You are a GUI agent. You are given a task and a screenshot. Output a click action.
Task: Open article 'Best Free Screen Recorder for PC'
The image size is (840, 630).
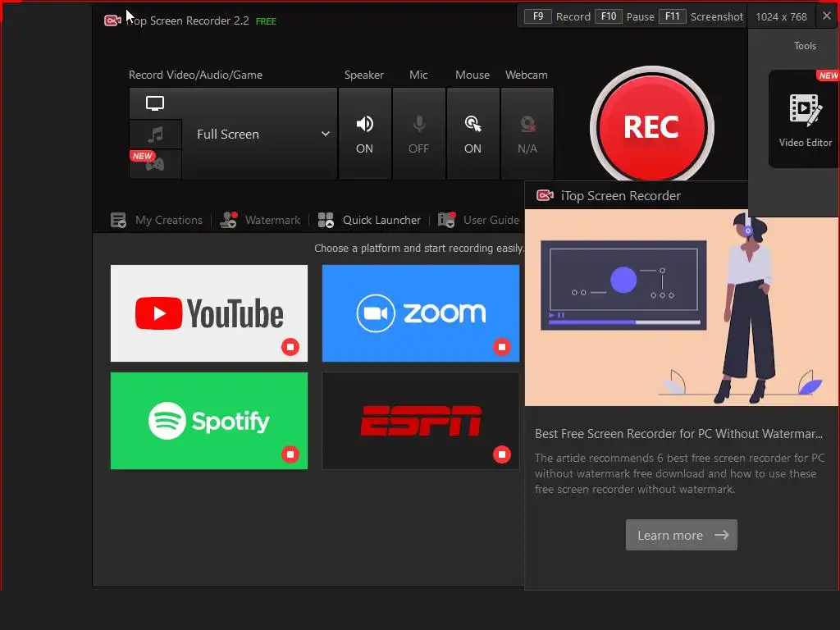678,434
